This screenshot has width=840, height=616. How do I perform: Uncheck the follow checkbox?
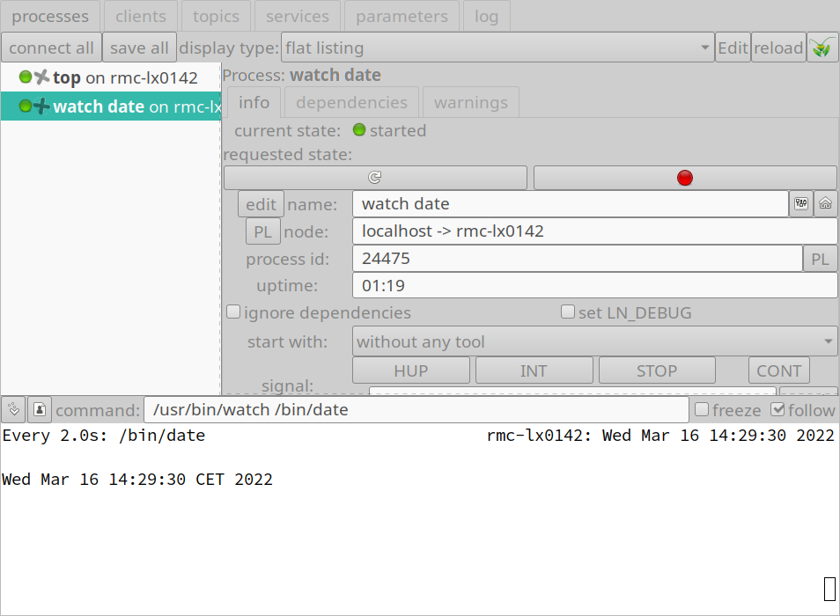coord(777,410)
